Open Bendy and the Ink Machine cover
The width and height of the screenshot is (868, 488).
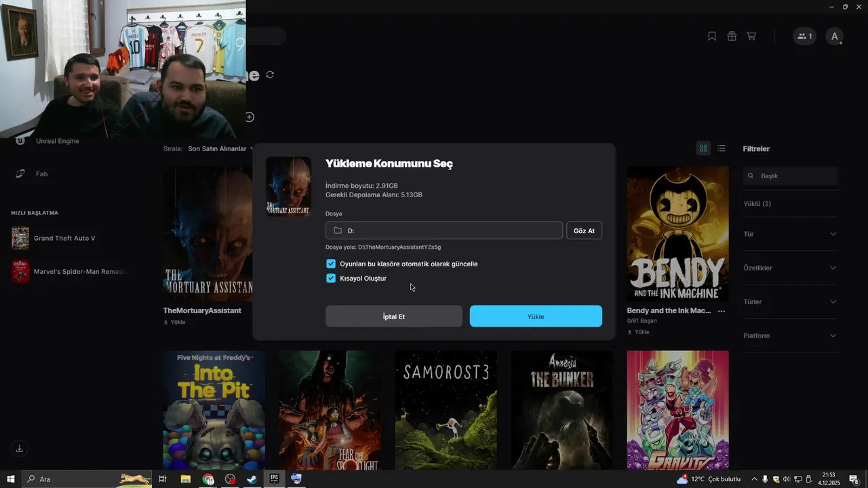coord(678,234)
